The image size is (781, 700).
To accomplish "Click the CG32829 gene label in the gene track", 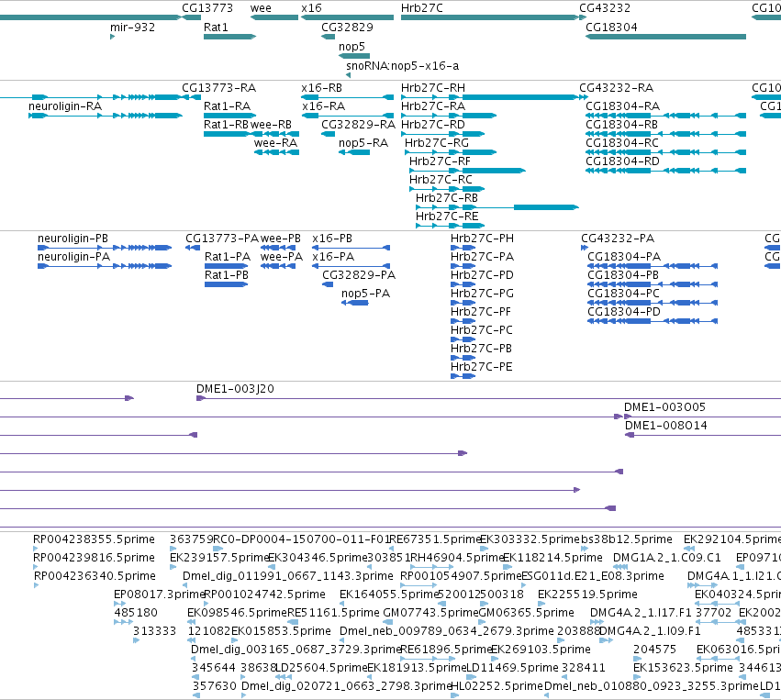I will 347,28.
